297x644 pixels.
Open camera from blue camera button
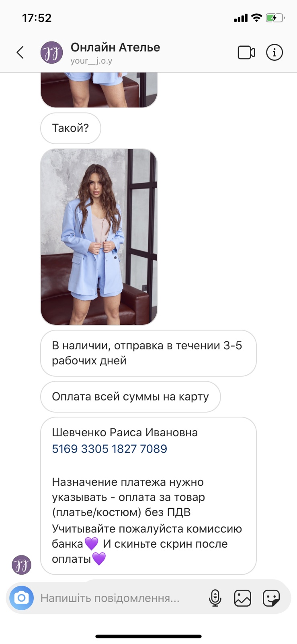click(x=21, y=598)
